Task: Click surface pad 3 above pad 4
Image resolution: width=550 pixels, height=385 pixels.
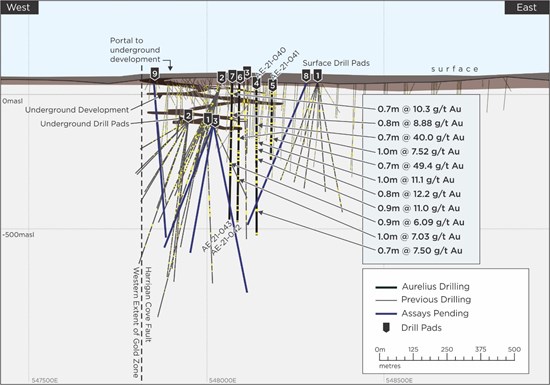Action: coord(247,72)
